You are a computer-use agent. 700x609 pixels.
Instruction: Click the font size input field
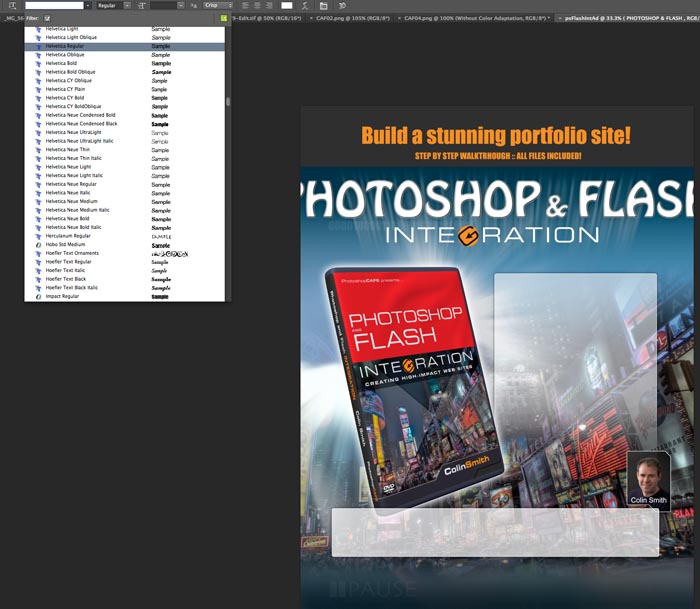(163, 5)
